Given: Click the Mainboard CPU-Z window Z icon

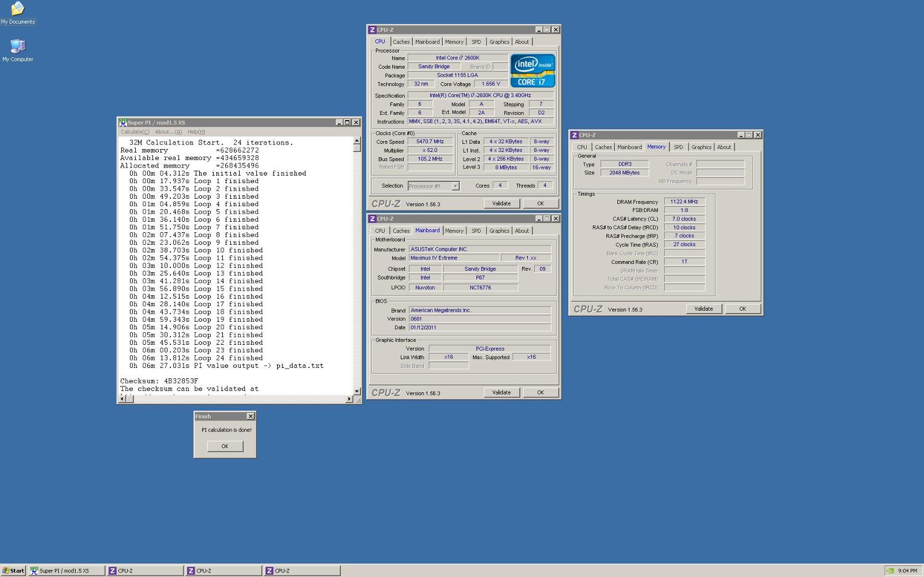Looking at the screenshot, I should [x=372, y=219].
